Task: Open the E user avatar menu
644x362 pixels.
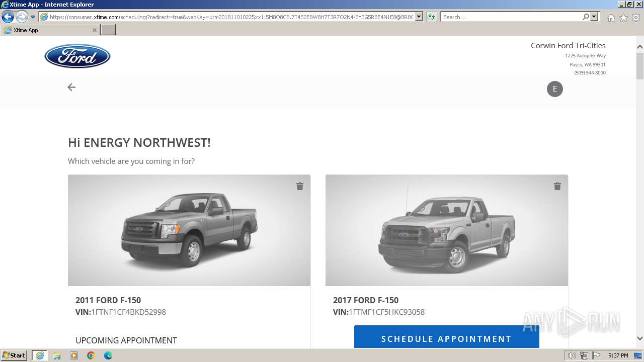Action: tap(555, 89)
